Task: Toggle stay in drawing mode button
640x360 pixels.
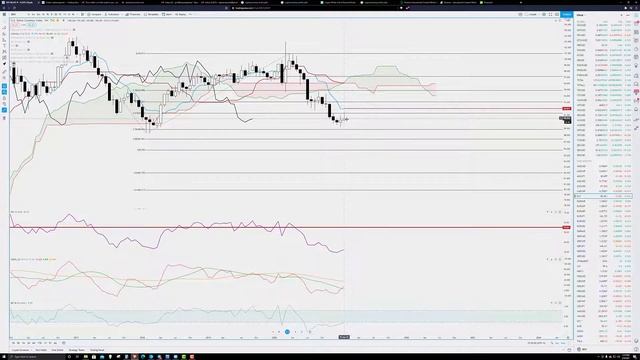Action: pyautogui.click(x=4, y=91)
